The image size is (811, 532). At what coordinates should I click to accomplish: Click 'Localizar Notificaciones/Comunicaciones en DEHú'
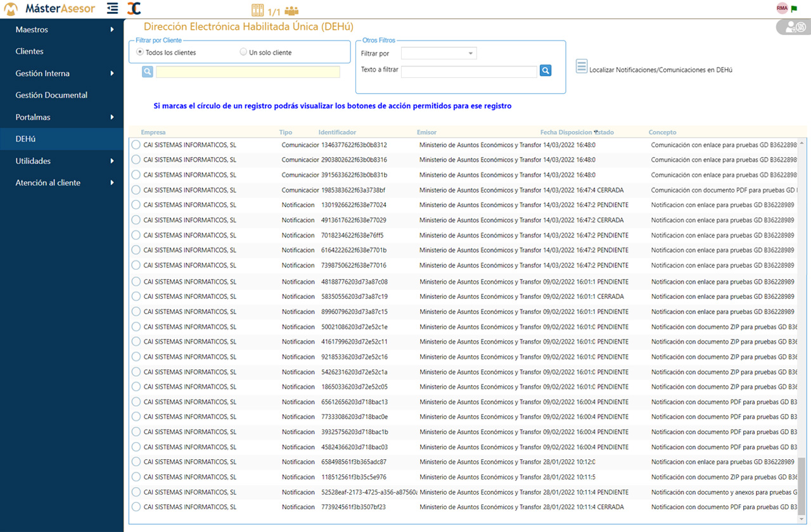coord(660,70)
